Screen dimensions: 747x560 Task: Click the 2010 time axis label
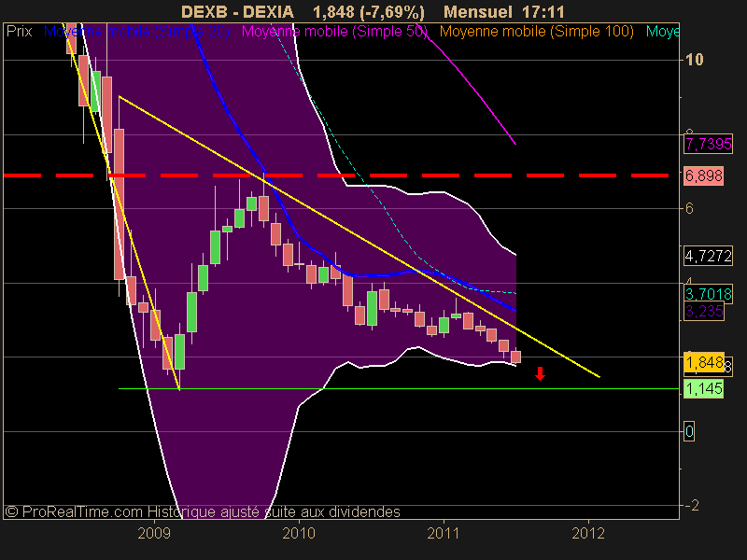coord(299,533)
